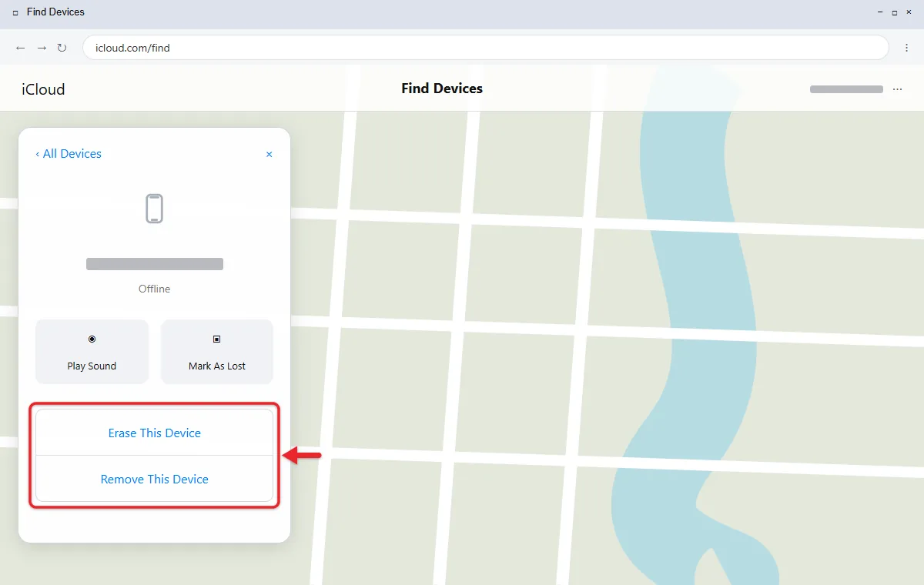Image resolution: width=924 pixels, height=585 pixels.
Task: Choose Remove This Device
Action: (155, 479)
